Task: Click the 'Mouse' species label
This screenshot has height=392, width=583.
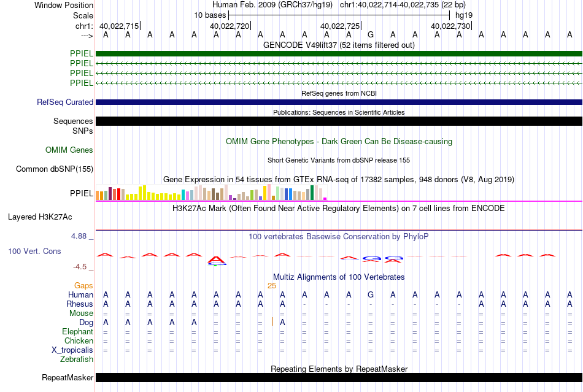Action: (81, 313)
